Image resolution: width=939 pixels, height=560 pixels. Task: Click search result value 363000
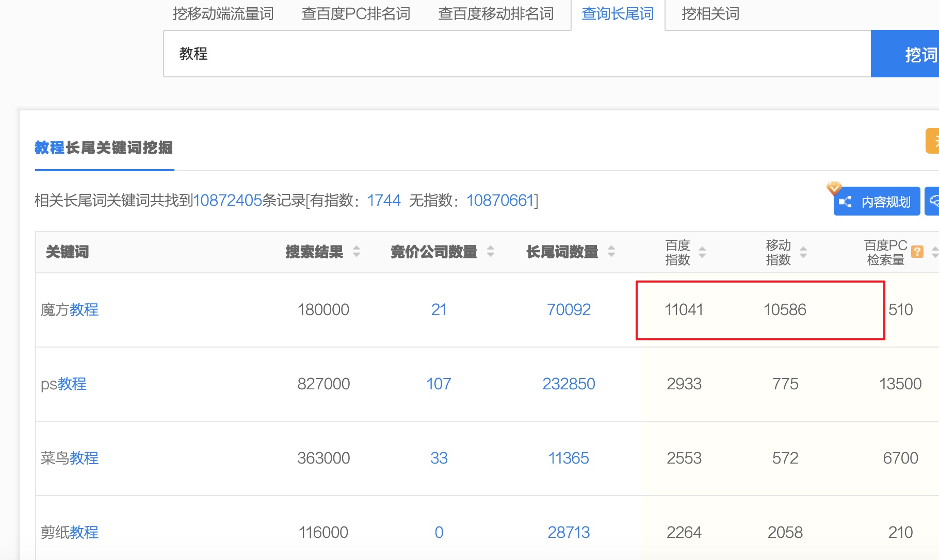click(323, 458)
